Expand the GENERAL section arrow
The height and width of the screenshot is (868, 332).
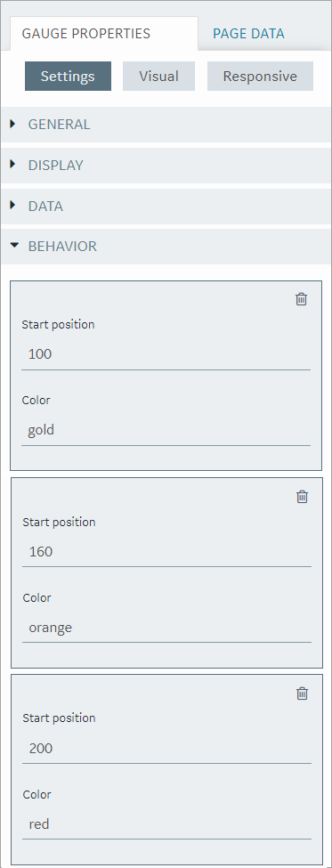click(13, 124)
